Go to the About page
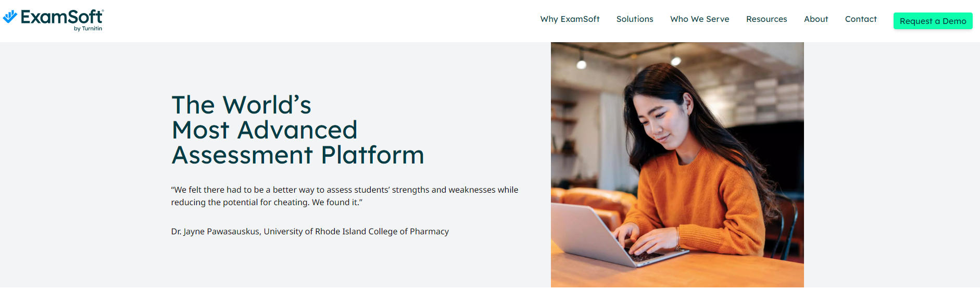The image size is (980, 289). (816, 19)
